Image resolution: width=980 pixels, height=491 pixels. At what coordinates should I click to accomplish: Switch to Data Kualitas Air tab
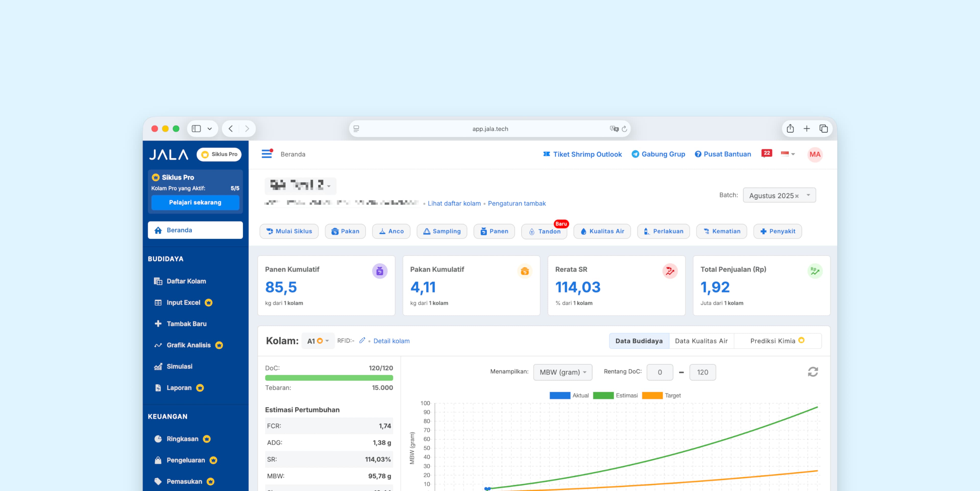(701, 341)
